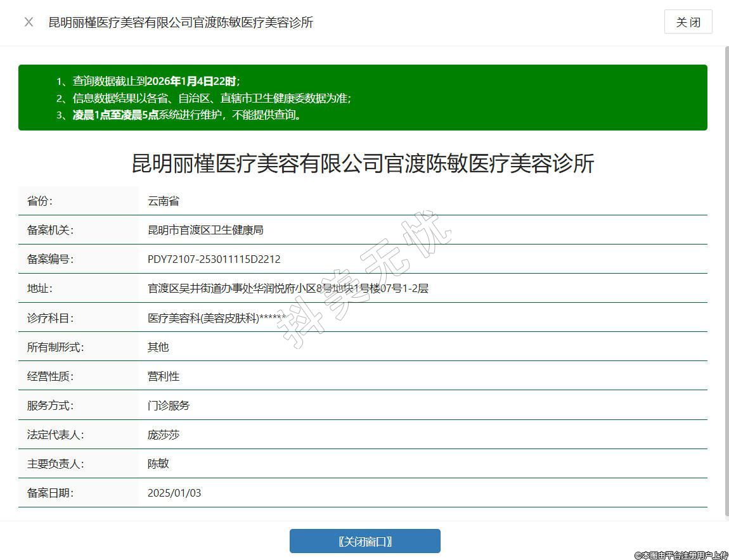Image resolution: width=729 pixels, height=560 pixels.
Task: Click the address value starting with 官渡区吴井街道
Action: point(288,288)
